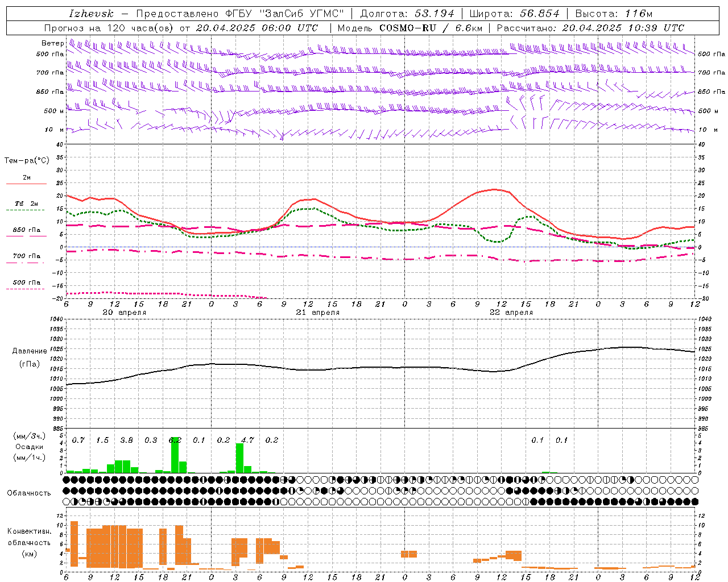The height and width of the screenshot is (582, 728).
Task: Click the longitude value Долгота: 53.194
Action: pos(407,14)
